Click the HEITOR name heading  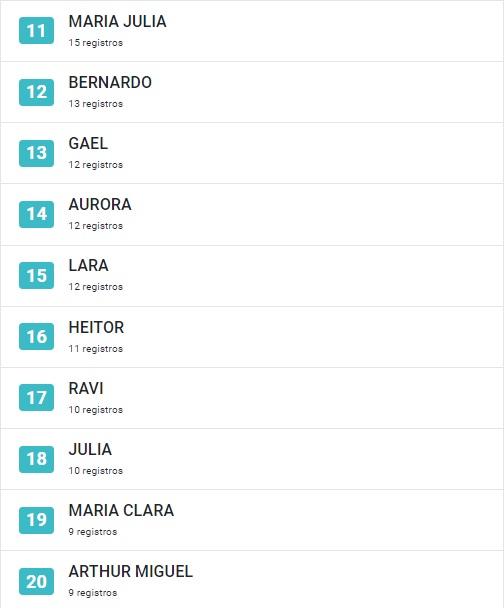tap(96, 327)
